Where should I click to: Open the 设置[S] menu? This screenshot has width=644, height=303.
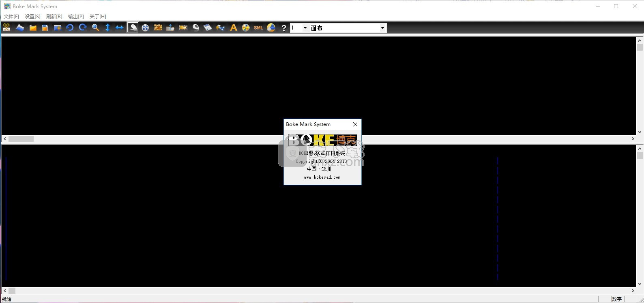tap(32, 17)
